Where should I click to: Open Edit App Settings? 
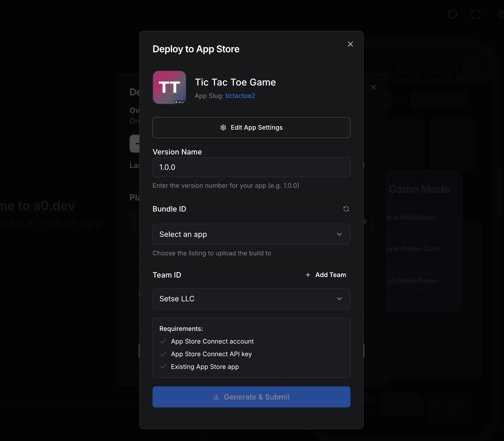251,128
